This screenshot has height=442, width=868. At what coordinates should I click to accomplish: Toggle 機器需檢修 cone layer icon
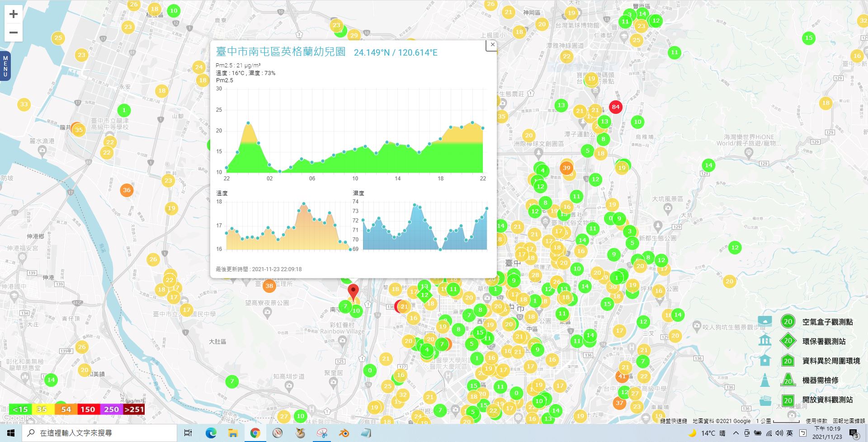click(765, 380)
